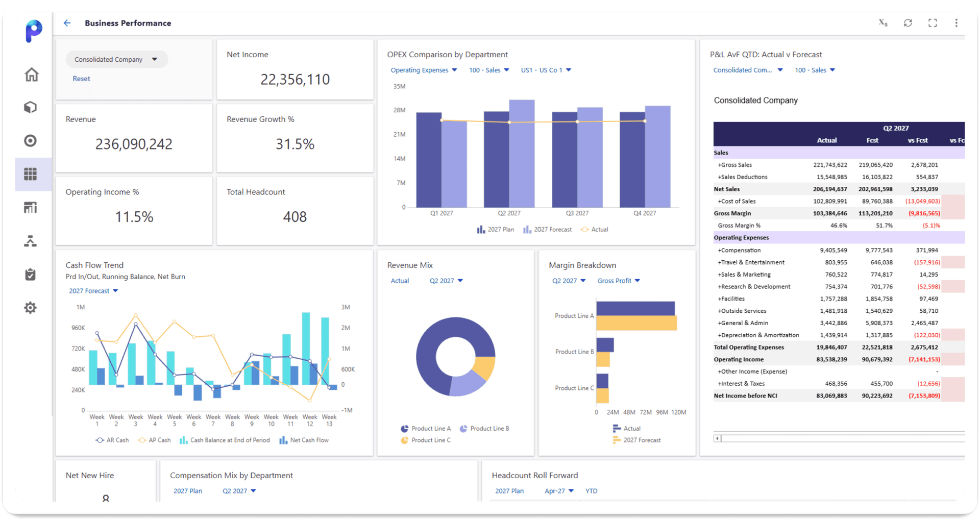Expand the +Sales Deductions row
Image resolution: width=980 pixels, height=520 pixels.
(743, 177)
